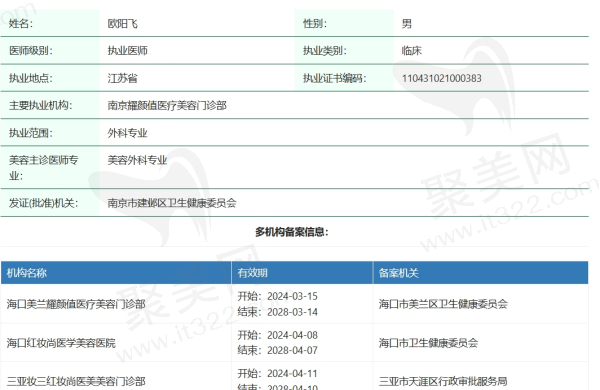Click the 执业类别 label
The image size is (600, 390).
[x=325, y=51]
